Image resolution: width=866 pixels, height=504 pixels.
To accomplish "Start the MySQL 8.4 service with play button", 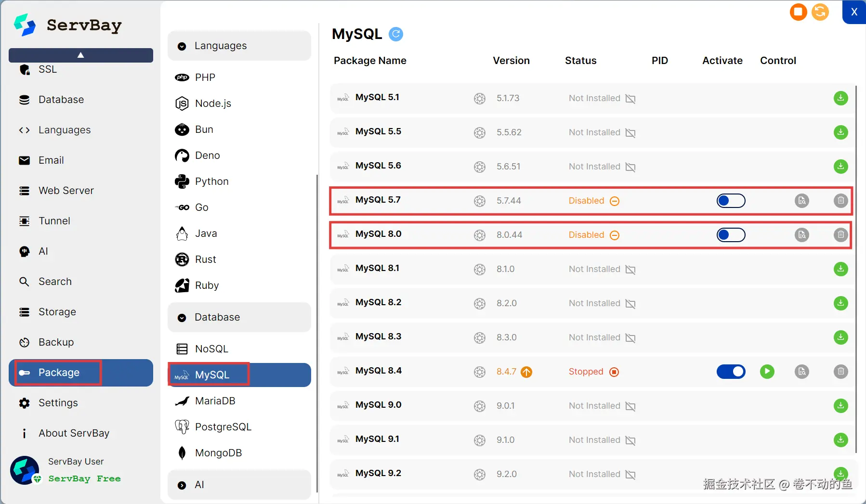I will tap(767, 372).
